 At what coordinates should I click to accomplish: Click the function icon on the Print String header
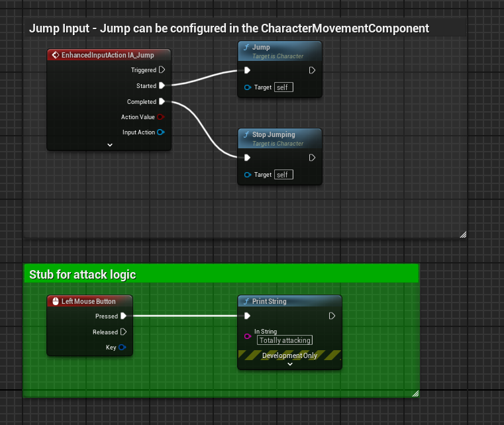pos(246,301)
